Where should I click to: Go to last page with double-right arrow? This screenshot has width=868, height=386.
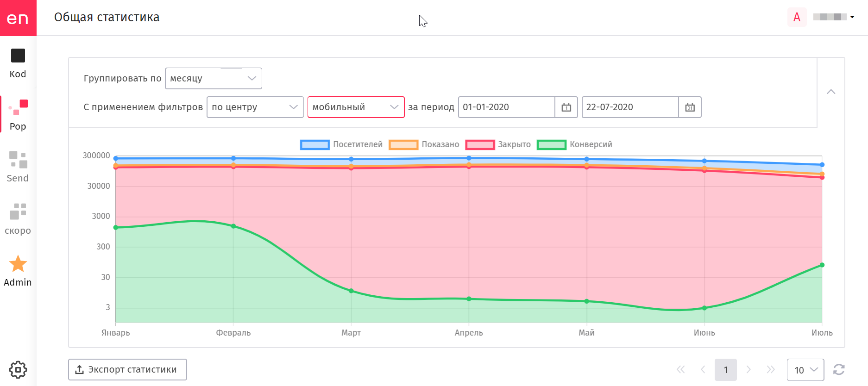[771, 369]
